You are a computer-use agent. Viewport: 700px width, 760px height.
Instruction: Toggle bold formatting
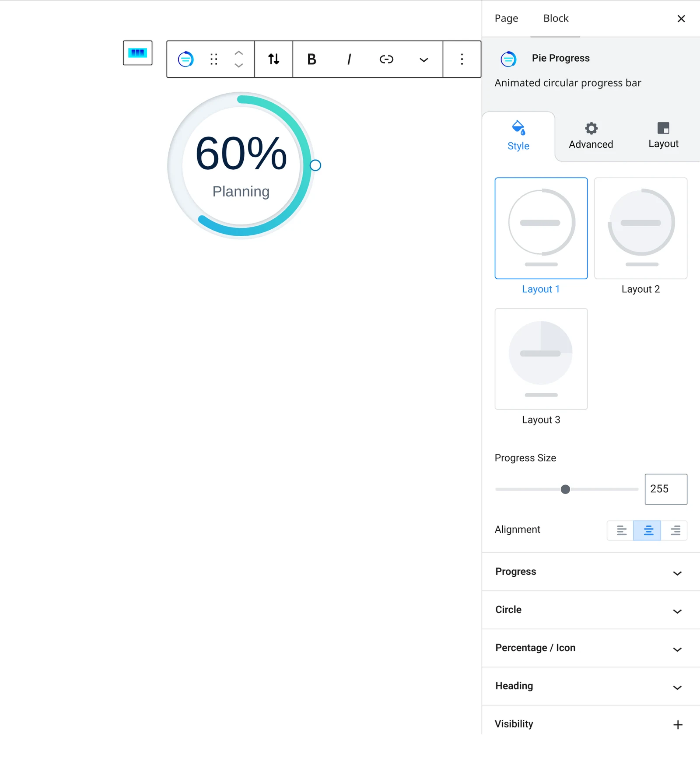[x=311, y=59]
